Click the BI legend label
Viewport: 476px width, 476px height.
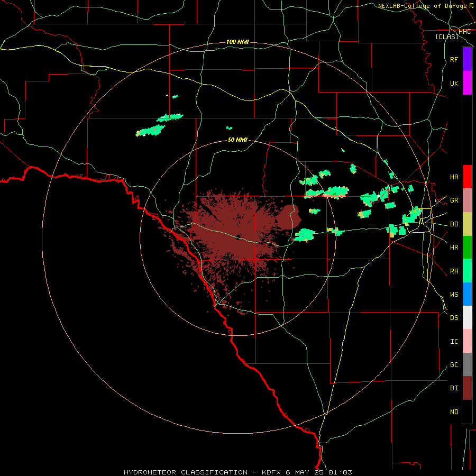click(454, 388)
